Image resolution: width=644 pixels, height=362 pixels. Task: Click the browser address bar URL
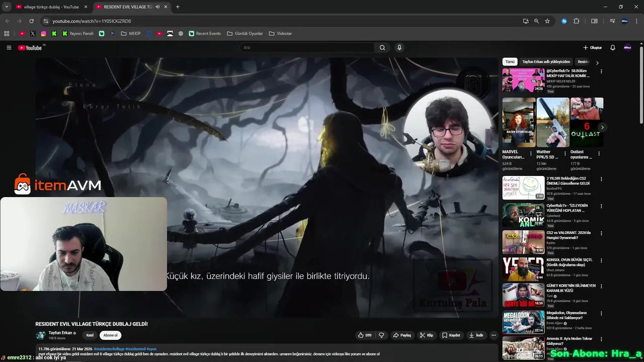92,21
